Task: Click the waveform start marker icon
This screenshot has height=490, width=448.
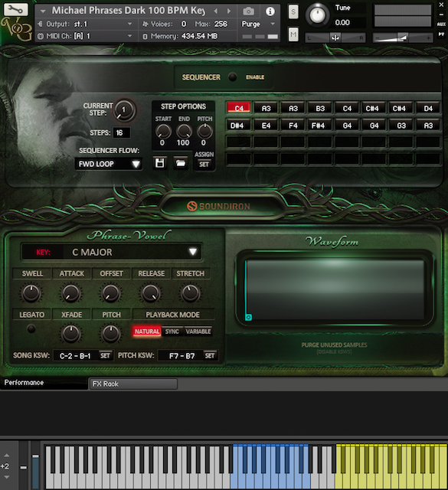Action: point(249,317)
